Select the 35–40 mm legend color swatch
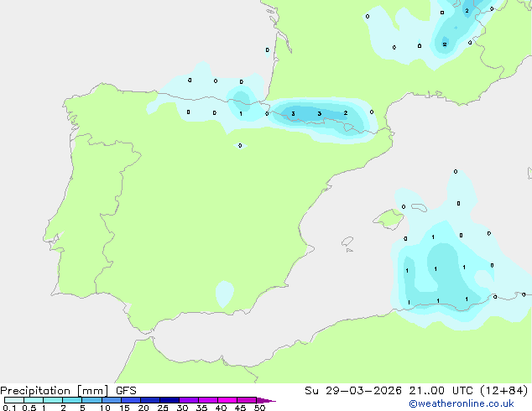This screenshot has height=411, width=532. coord(208,400)
